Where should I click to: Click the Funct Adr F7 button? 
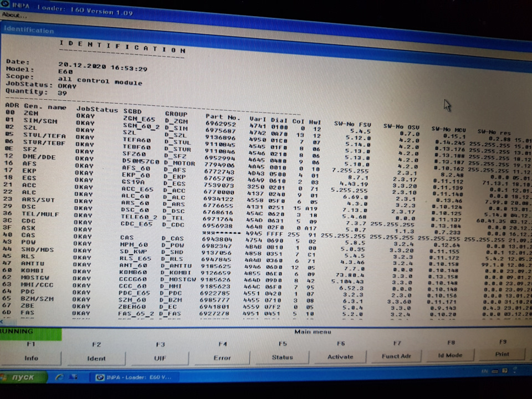[x=396, y=356]
